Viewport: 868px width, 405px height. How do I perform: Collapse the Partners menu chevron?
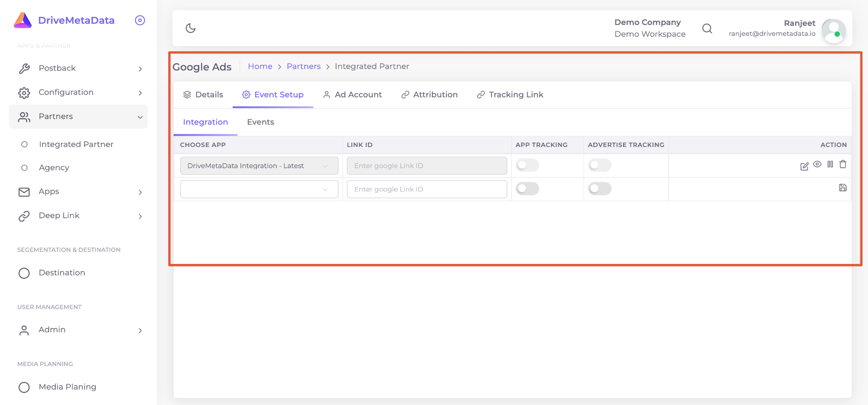click(x=140, y=117)
